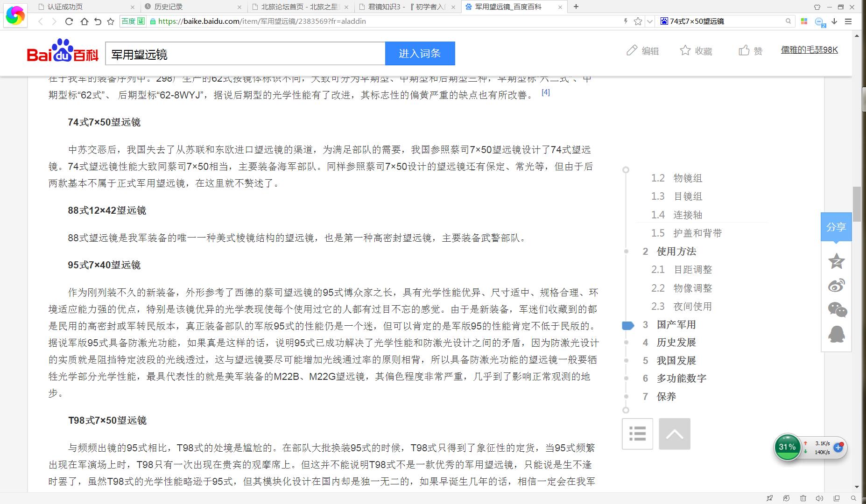The image size is (866, 504).
Task: Click the Baidu paw search engine icon
Action: [664, 21]
